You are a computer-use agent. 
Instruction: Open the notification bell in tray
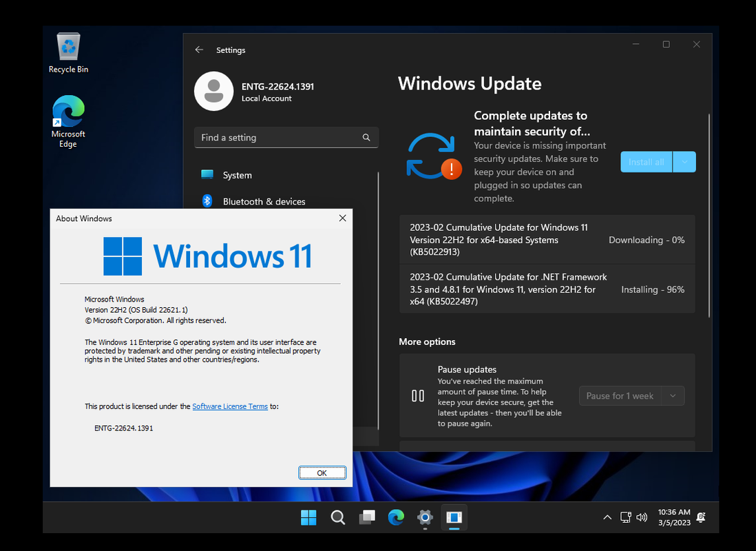[x=702, y=517]
